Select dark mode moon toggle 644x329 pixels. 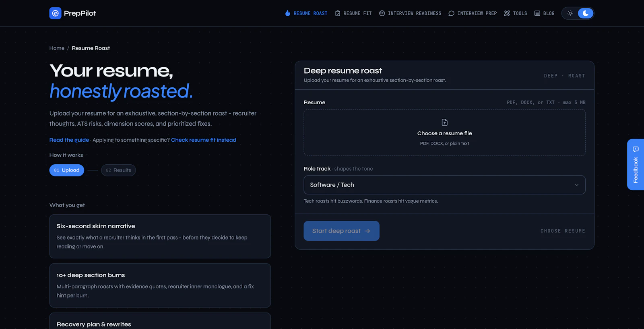(586, 13)
